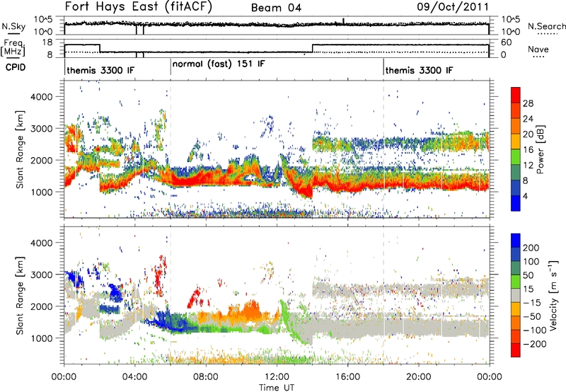Viewport: 566px width, 392px height.
Task: Select the 'N.Sky' legend label
Action: click(x=13, y=26)
